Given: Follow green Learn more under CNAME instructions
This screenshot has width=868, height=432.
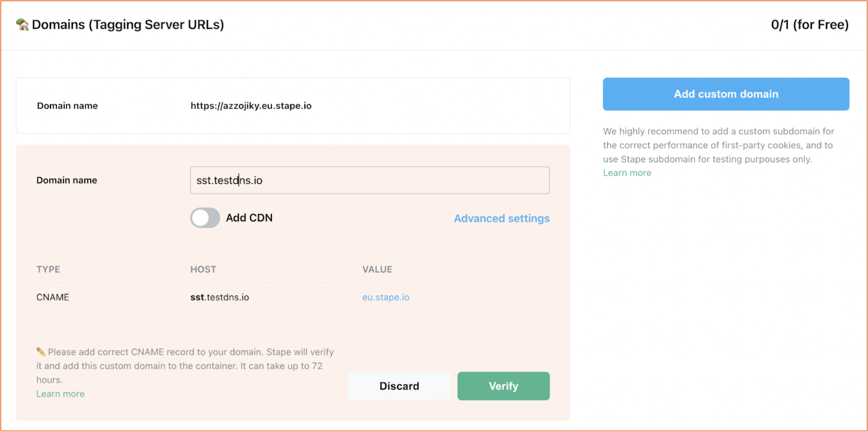Looking at the screenshot, I should [60, 394].
